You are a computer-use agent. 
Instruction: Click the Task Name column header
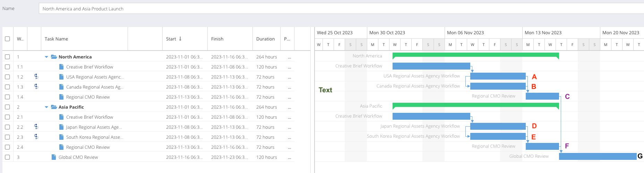pos(56,39)
